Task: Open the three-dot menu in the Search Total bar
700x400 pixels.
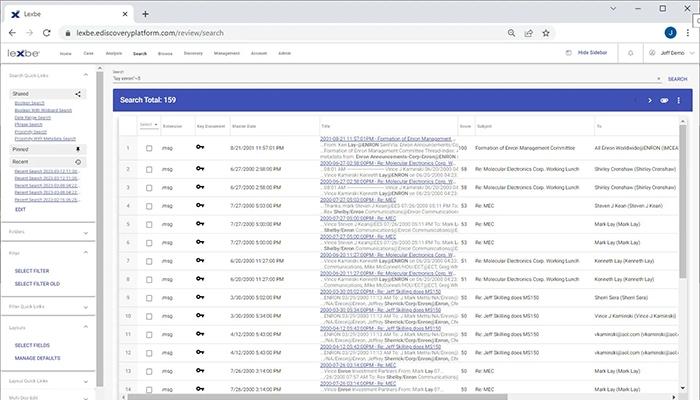Action: (679, 100)
